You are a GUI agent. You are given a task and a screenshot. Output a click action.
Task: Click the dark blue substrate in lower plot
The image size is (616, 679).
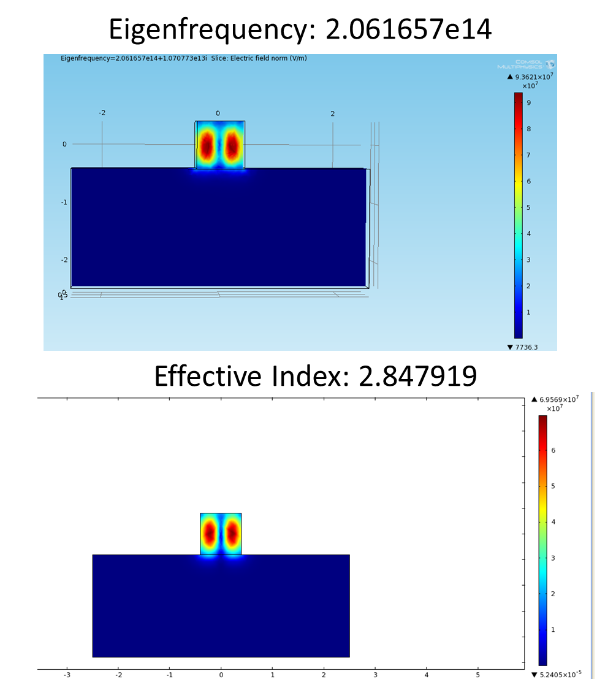[x=221, y=607]
